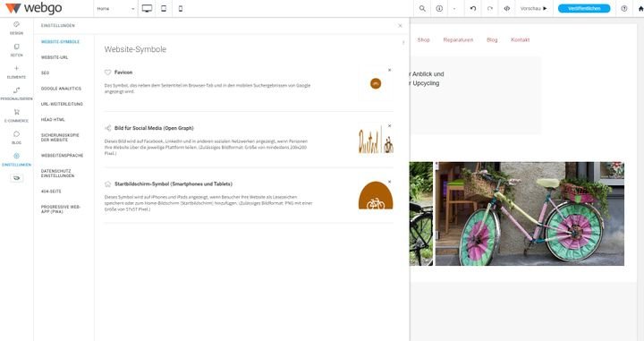
Task: Click the Vorschau preview button
Action: coord(533,9)
